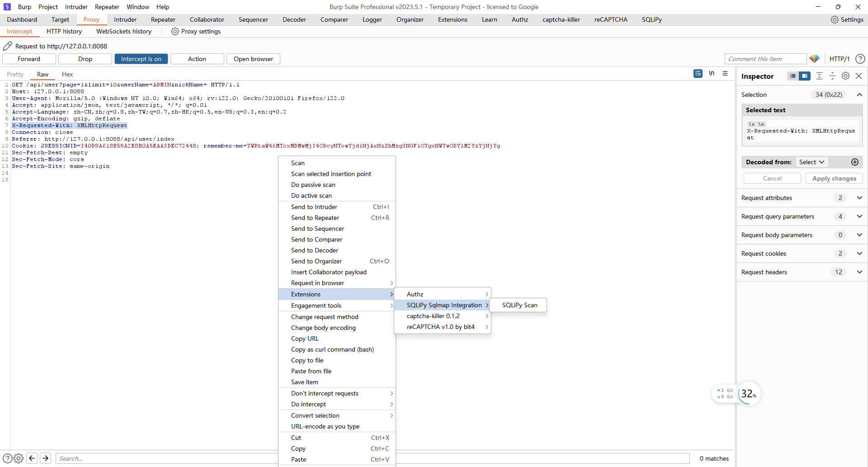The width and height of the screenshot is (868, 467).
Task: Collapse all Inspector sections
Action: coord(832,76)
